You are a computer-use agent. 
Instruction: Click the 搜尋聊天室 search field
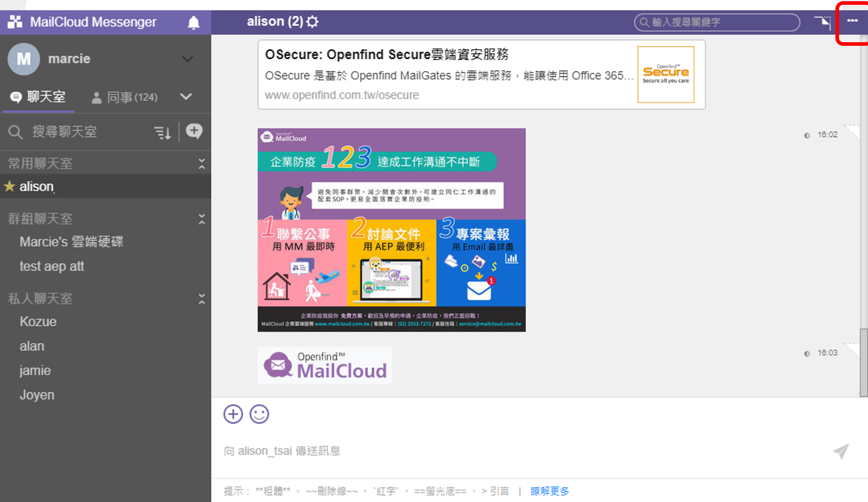tap(64, 132)
